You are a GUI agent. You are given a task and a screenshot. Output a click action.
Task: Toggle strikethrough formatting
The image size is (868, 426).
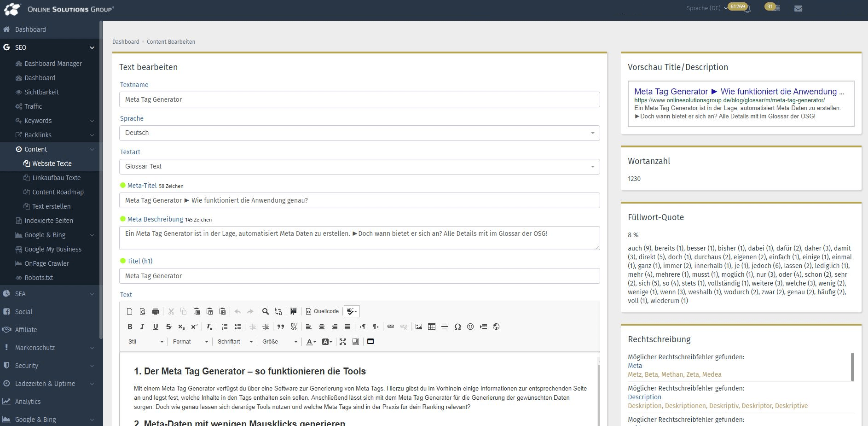tap(168, 327)
